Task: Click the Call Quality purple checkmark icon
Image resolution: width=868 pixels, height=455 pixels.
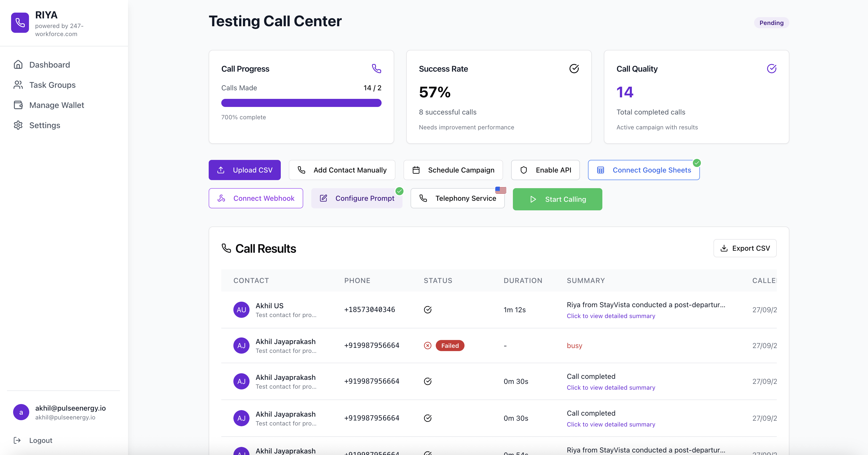Action: pyautogui.click(x=771, y=68)
